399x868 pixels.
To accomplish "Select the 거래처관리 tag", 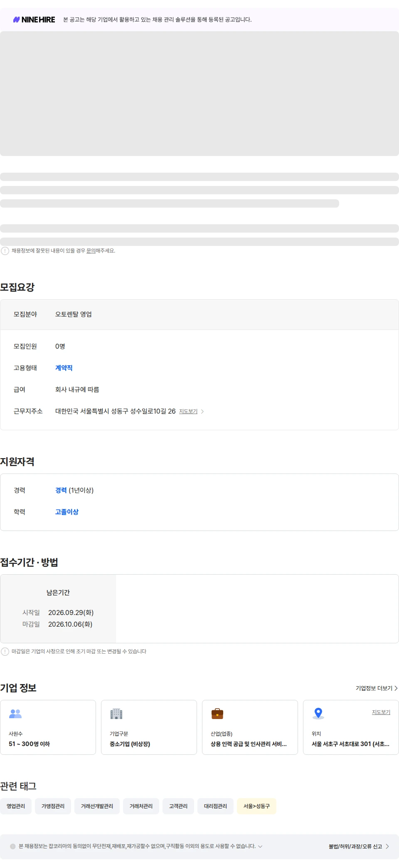I will 141,806.
